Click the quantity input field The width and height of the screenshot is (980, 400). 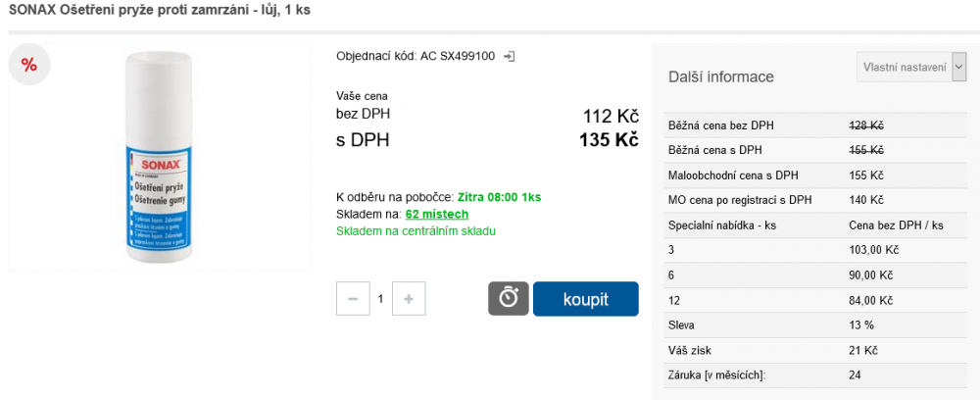tap(380, 299)
